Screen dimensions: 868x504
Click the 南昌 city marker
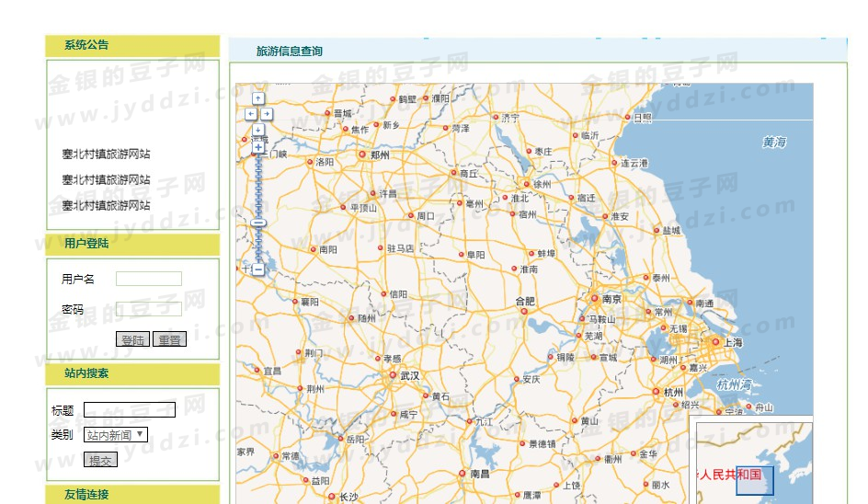[462, 474]
